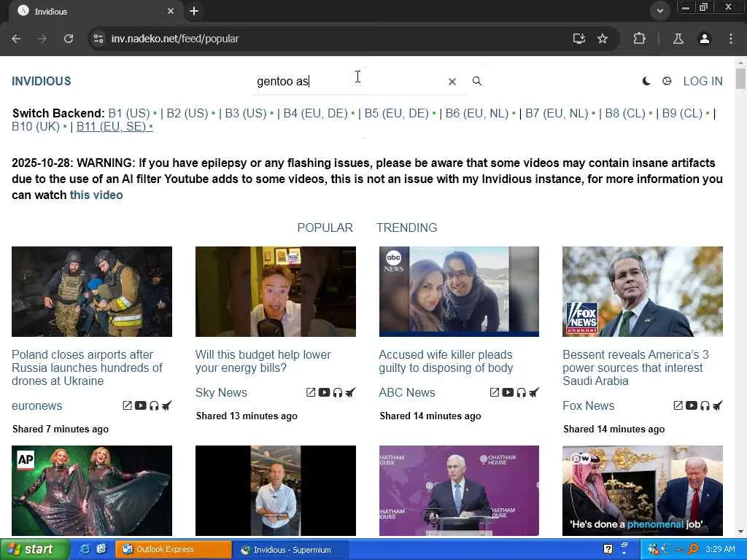Open the euronews channel link
This screenshot has width=747, height=560.
36,405
